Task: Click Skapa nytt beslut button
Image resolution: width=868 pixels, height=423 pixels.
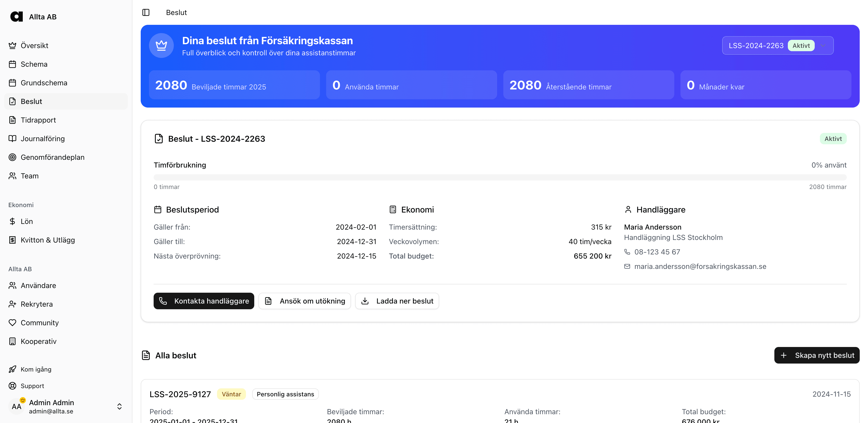Action: 817,355
